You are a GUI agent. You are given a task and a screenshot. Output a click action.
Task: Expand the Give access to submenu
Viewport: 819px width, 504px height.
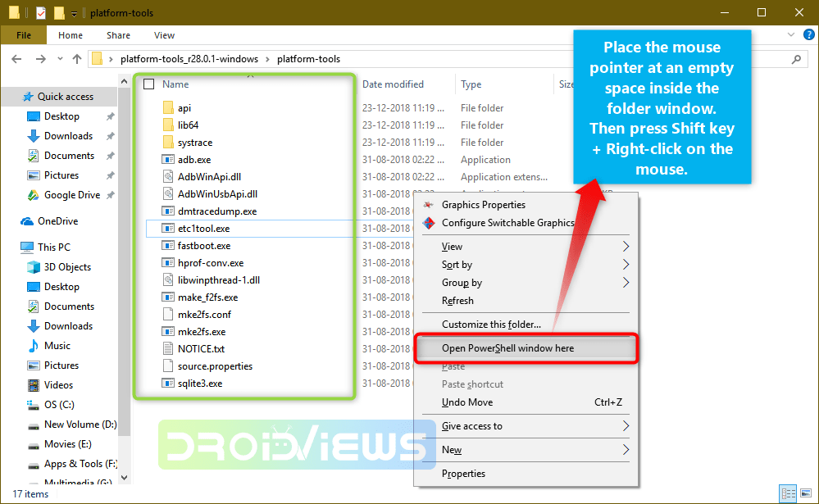click(626, 426)
